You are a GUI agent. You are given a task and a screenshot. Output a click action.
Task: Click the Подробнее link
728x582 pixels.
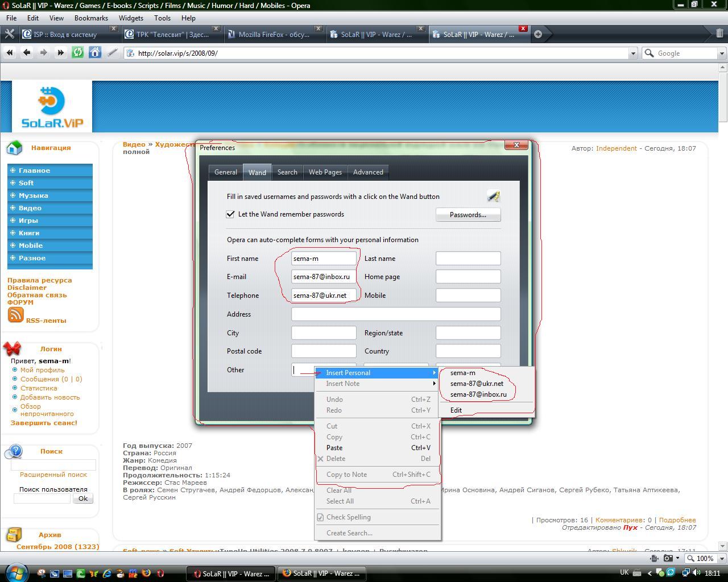pyautogui.click(x=677, y=520)
